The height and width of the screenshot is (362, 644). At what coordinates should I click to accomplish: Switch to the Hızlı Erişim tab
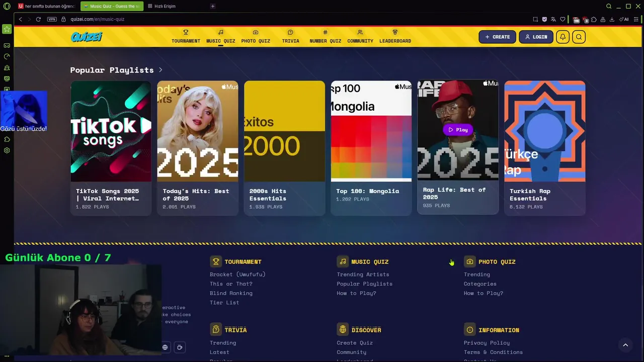coord(161,6)
